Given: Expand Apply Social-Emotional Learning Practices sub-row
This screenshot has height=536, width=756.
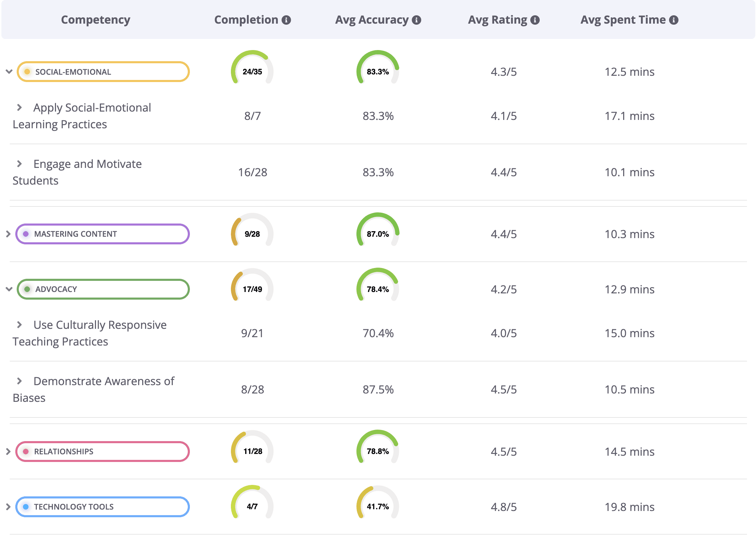Looking at the screenshot, I should 19,108.
